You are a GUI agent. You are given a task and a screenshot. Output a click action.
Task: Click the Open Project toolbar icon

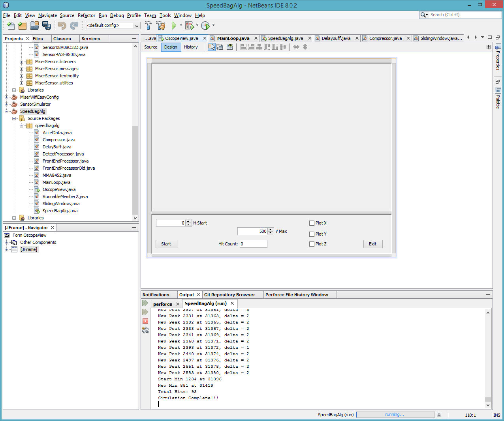click(34, 26)
